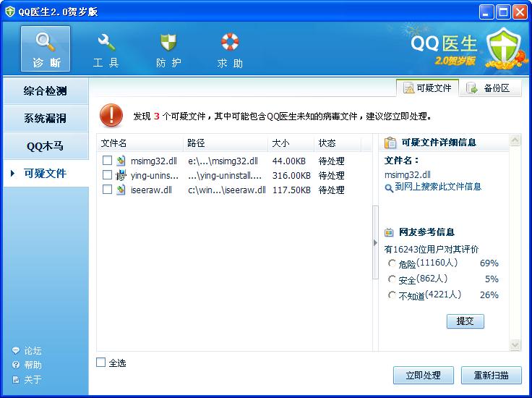Click the 论坛 forum speech bubble icon

16,350
